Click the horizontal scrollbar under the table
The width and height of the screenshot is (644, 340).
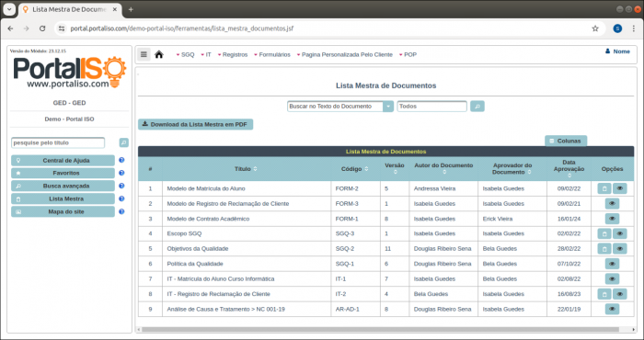(380, 329)
